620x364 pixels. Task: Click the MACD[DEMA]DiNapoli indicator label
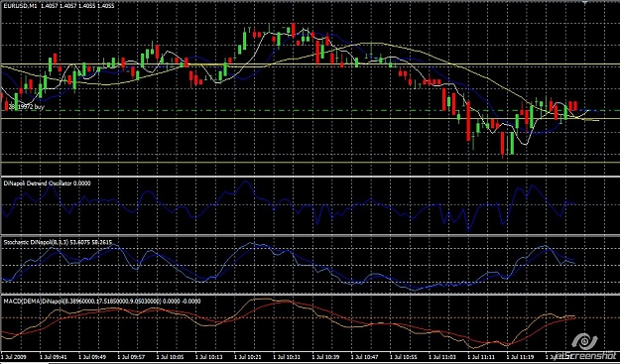[x=101, y=302]
